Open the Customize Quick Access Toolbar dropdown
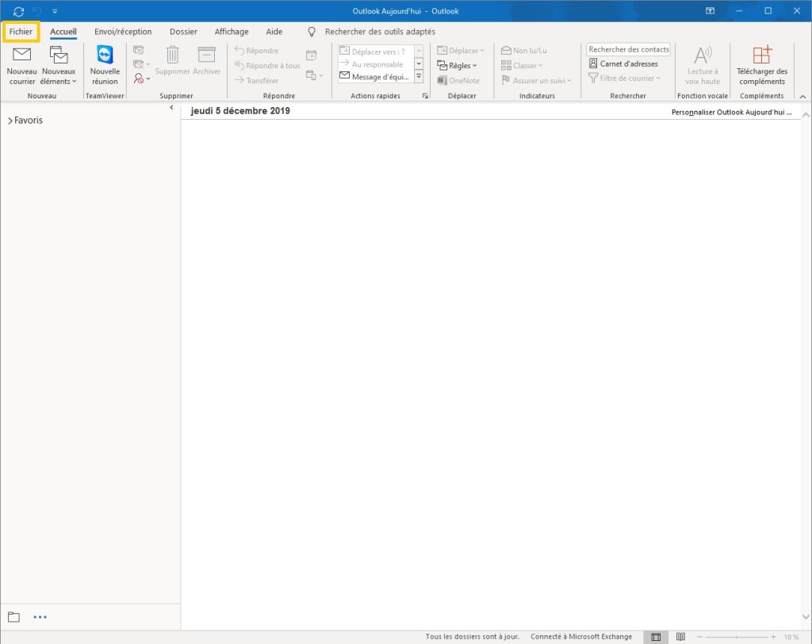The width and height of the screenshot is (812, 644). [x=55, y=11]
